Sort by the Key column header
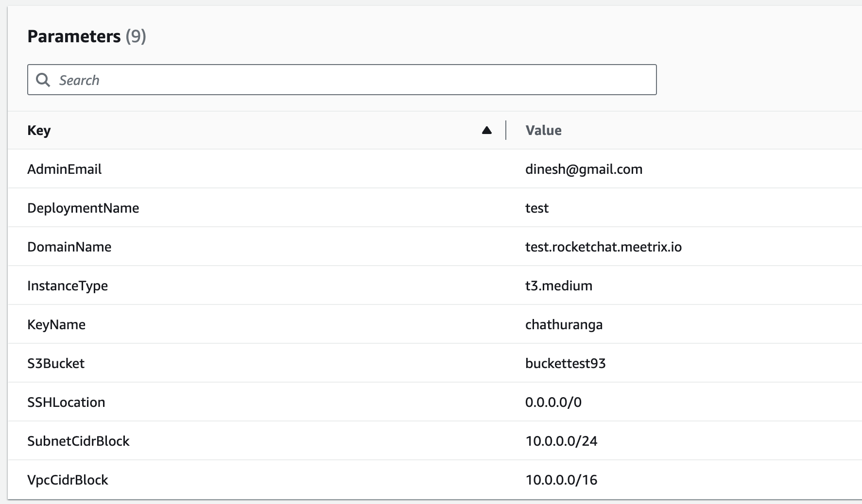862x504 pixels. (x=39, y=130)
